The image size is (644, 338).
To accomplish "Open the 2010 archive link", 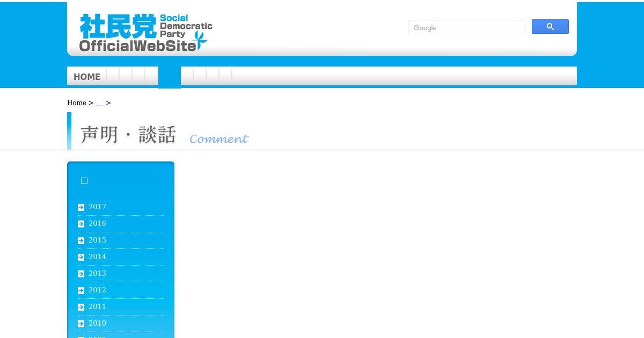I will click(x=97, y=323).
